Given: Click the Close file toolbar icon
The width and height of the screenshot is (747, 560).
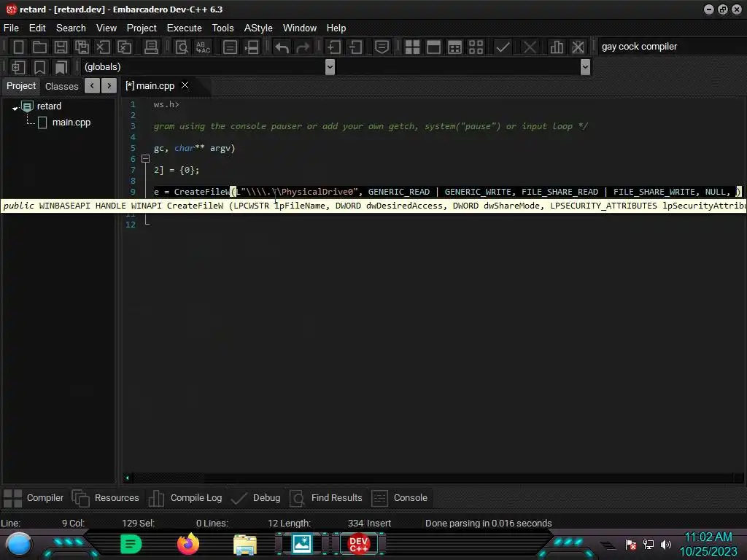Looking at the screenshot, I should (103, 47).
